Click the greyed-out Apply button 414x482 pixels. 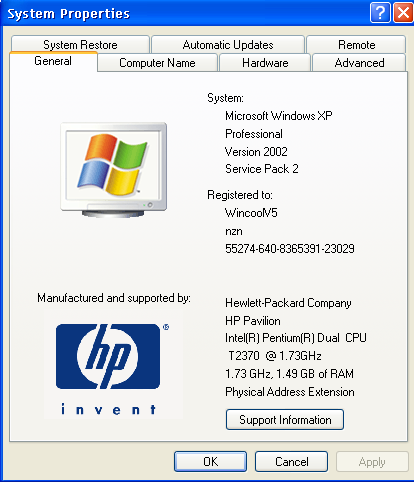[x=372, y=462]
